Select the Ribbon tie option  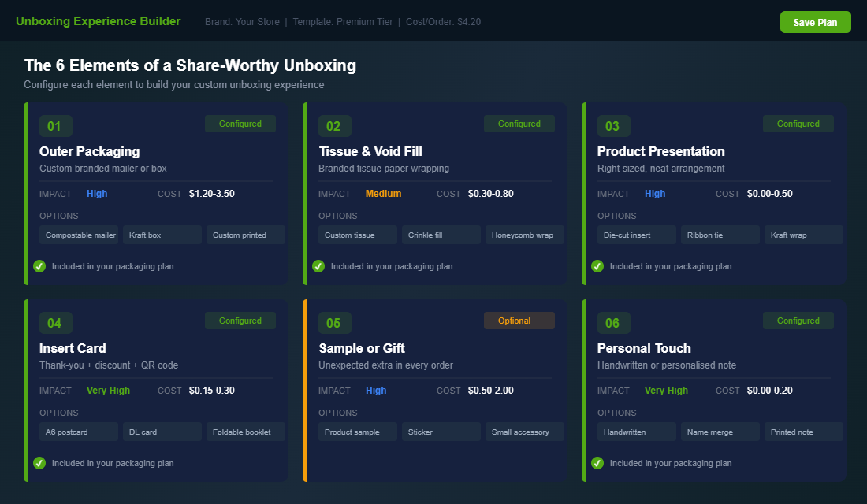[x=720, y=235]
